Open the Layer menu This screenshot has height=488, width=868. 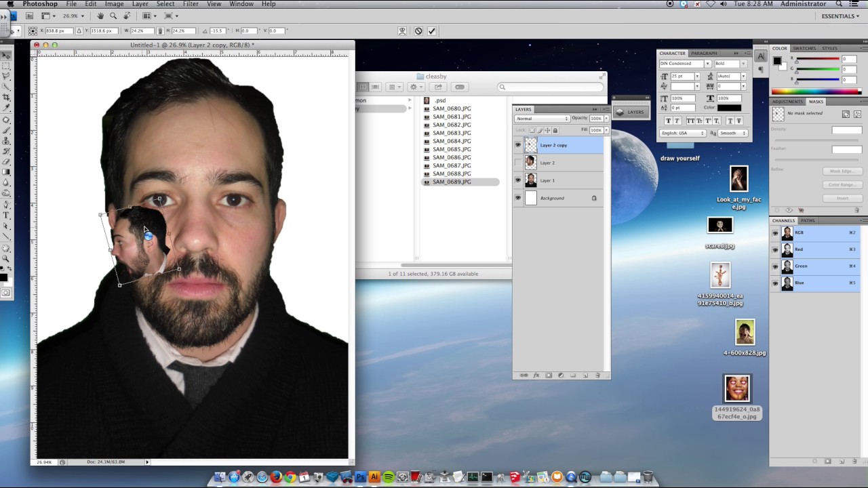coord(140,4)
